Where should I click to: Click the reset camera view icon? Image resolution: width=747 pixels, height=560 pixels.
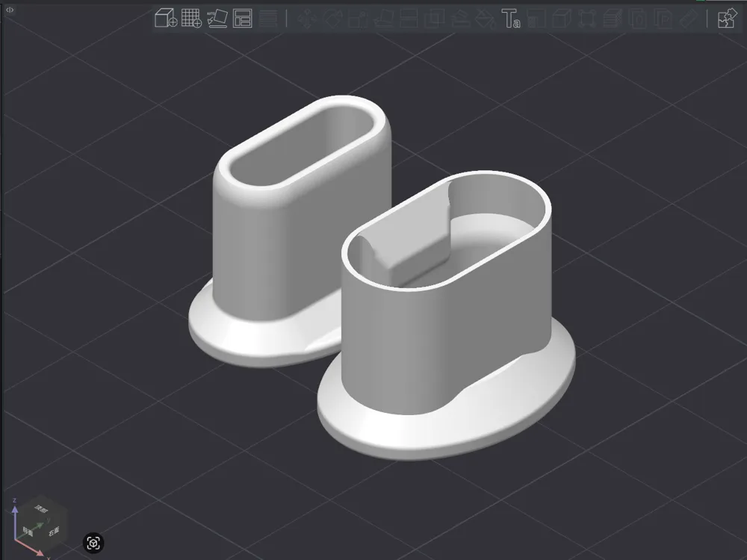click(93, 542)
